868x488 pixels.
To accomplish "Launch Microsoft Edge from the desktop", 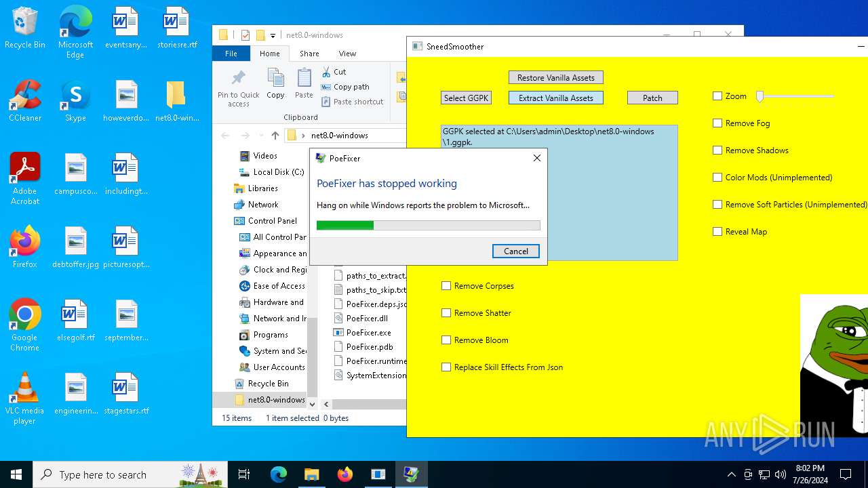I will click(x=75, y=33).
